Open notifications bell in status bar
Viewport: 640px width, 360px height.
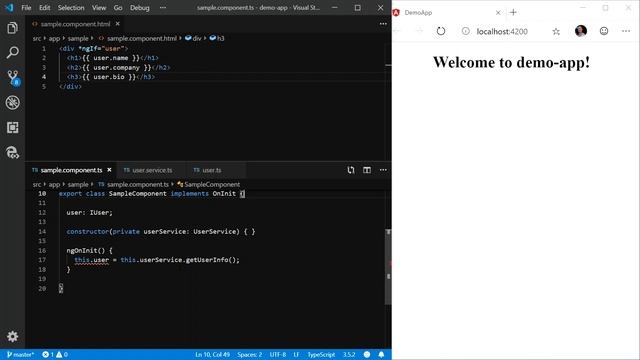coord(381,354)
